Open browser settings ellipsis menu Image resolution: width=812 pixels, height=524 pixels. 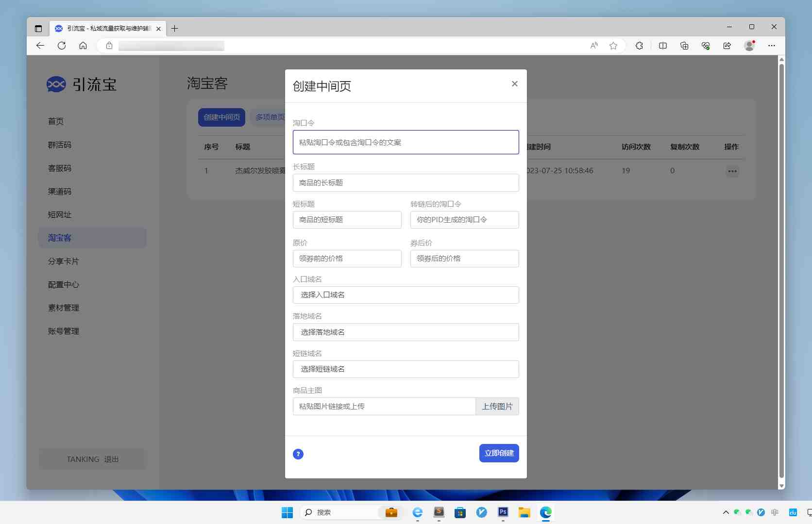pos(771,46)
